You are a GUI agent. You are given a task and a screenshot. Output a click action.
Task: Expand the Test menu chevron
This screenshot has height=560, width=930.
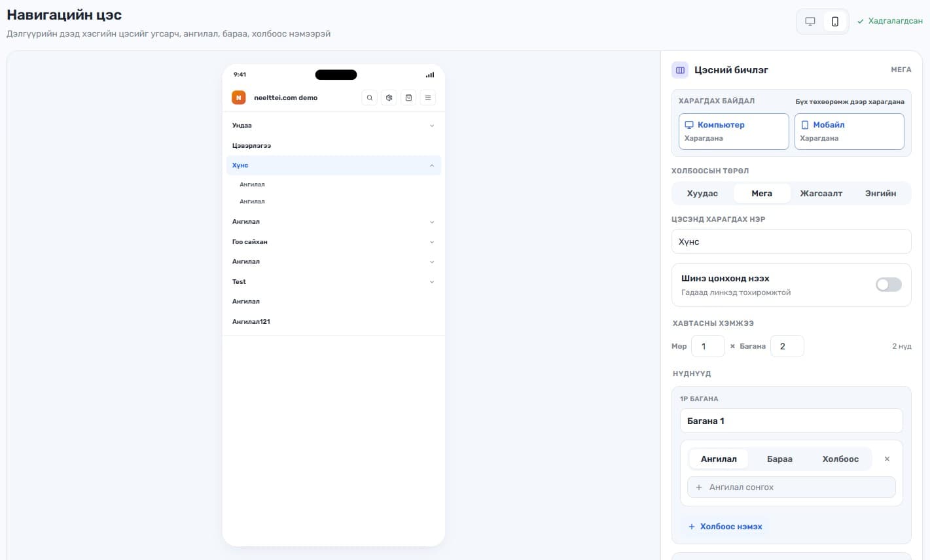pos(432,282)
